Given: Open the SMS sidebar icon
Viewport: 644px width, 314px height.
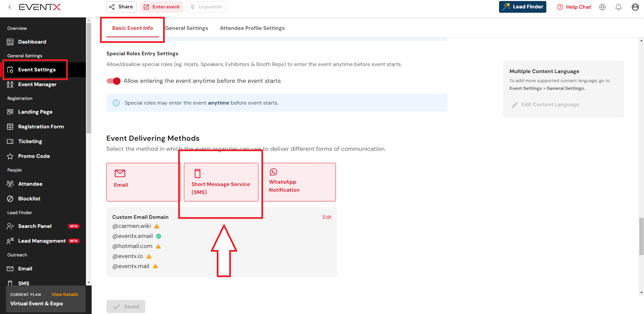Looking at the screenshot, I should [10, 284].
